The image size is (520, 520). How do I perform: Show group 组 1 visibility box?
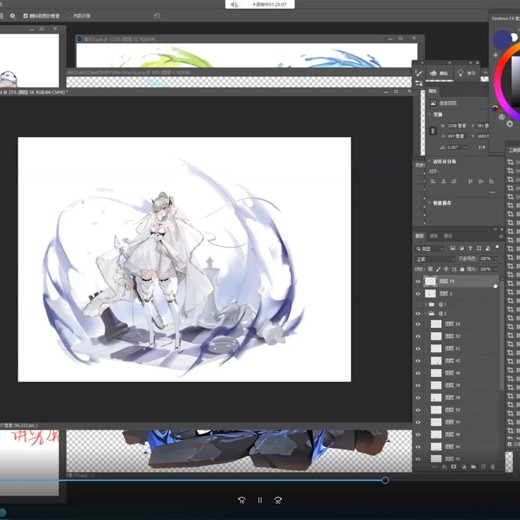point(418,304)
